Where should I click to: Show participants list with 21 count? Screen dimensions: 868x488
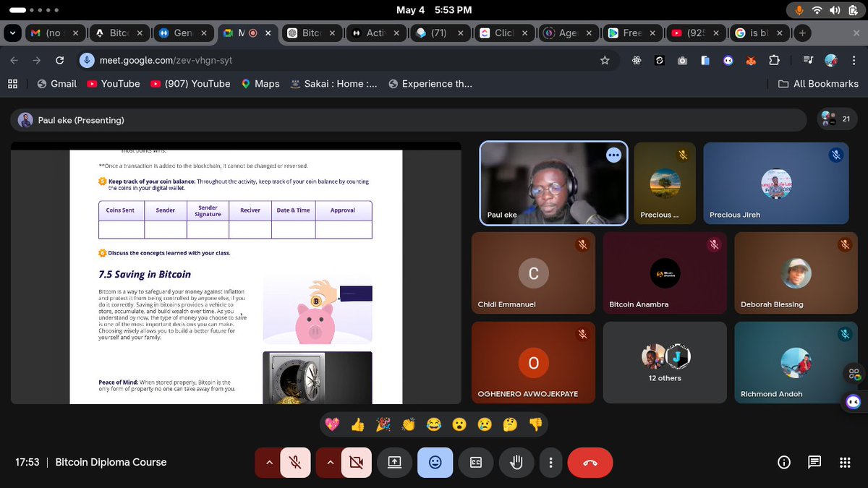click(836, 119)
